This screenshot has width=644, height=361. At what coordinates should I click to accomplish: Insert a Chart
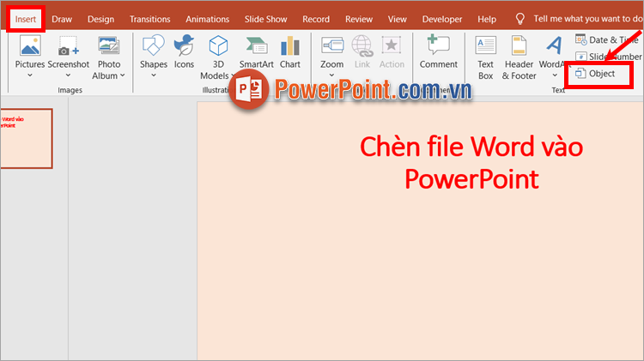click(290, 51)
